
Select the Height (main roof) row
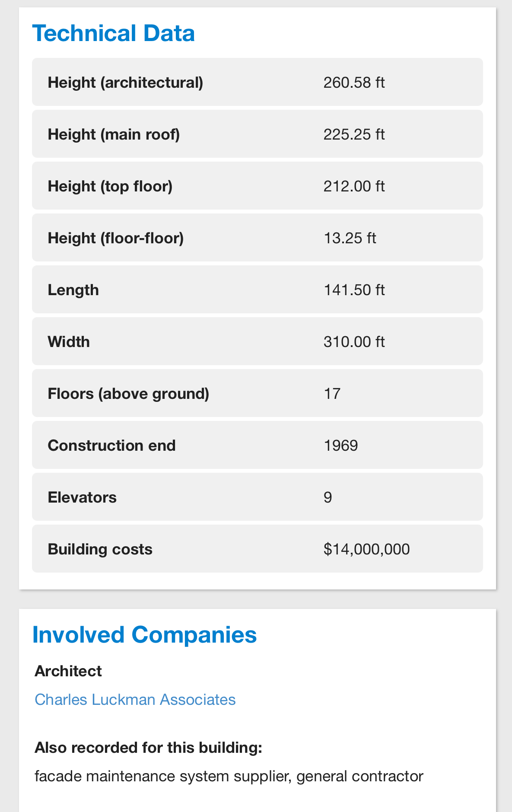pos(258,134)
